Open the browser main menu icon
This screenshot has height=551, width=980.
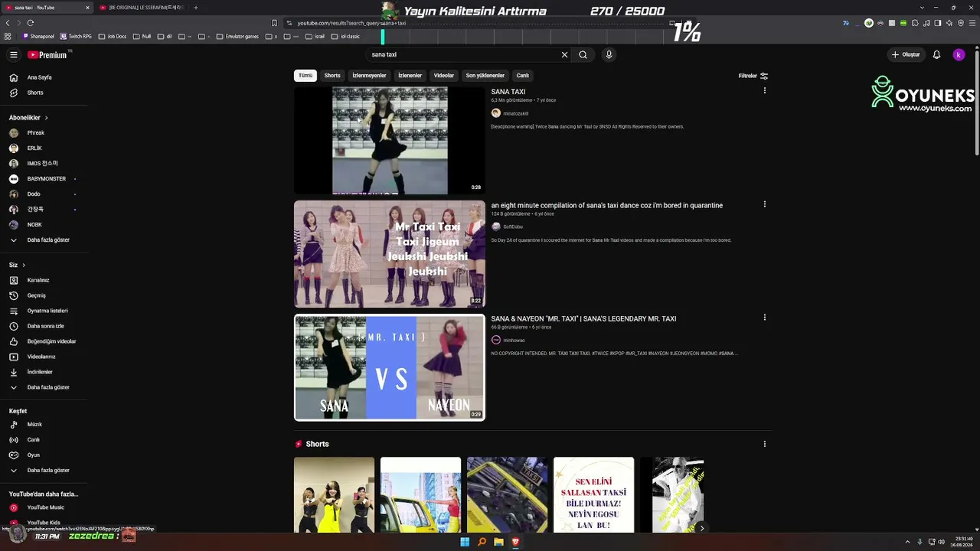[x=972, y=23]
